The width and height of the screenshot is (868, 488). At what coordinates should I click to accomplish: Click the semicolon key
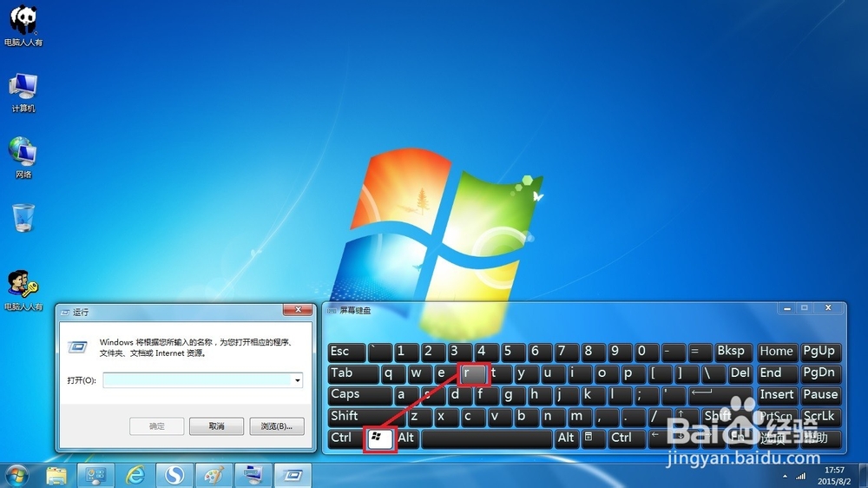tap(646, 395)
